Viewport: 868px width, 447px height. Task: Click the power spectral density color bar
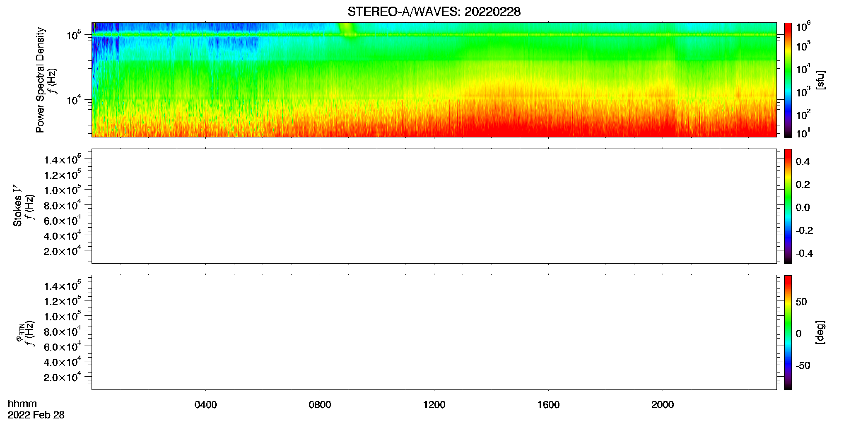[x=788, y=80]
